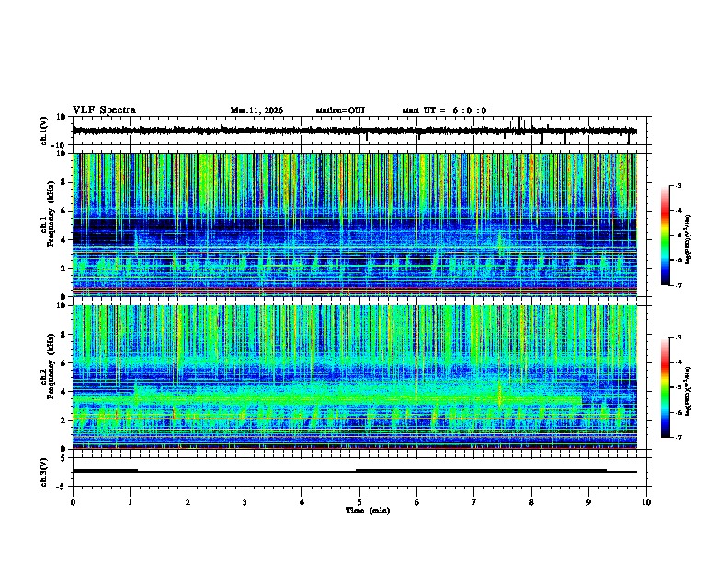
Task: Click the "-4" tick on ch.1 colorbar
Action: click(x=678, y=211)
